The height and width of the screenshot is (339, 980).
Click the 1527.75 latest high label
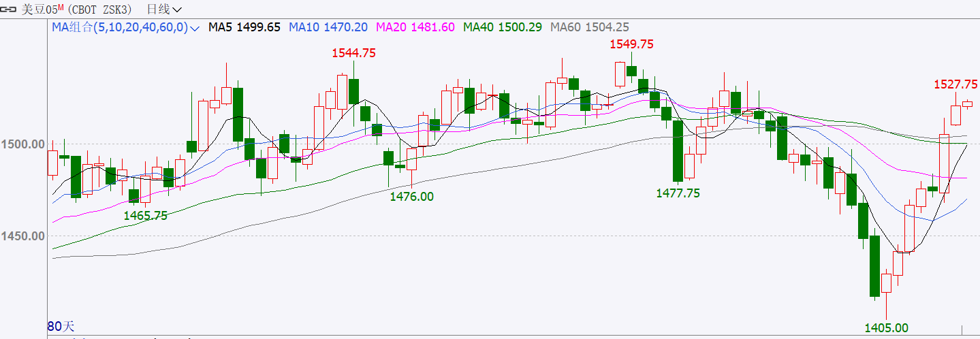[955, 84]
